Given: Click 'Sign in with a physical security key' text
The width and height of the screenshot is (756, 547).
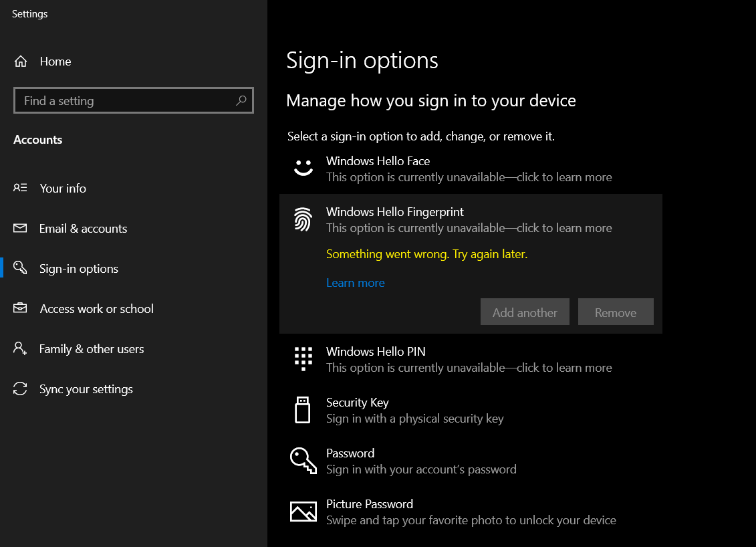Looking at the screenshot, I should 414,419.
